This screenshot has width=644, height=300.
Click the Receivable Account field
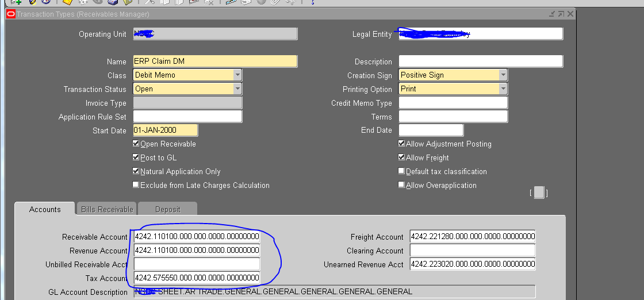197,237
